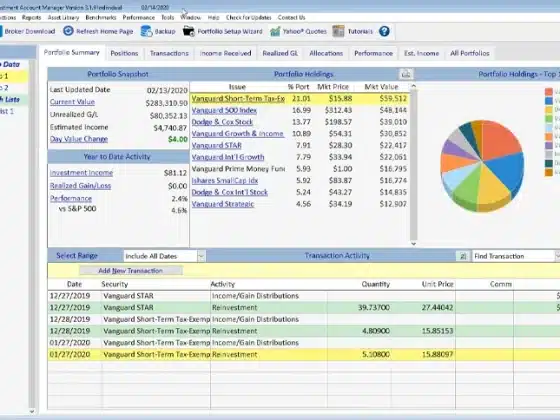Click the pie chart of portfolio holdings
The width and height of the screenshot is (560, 420).
pos(482,166)
